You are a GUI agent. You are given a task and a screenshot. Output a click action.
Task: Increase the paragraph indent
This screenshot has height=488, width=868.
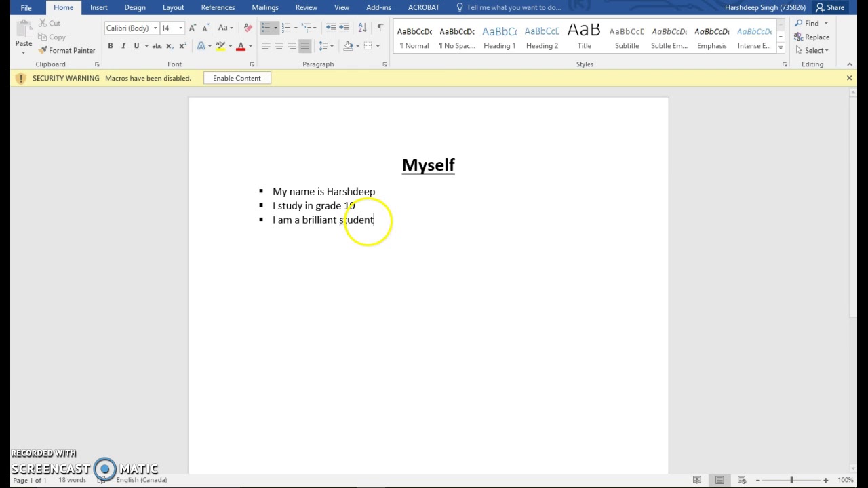coord(344,28)
